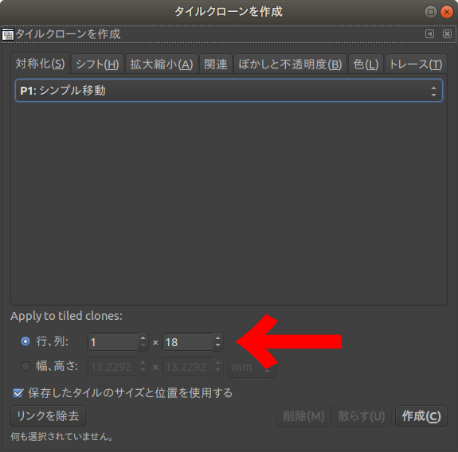Open the mm unit dropdown
The image size is (458, 452).
(252, 367)
